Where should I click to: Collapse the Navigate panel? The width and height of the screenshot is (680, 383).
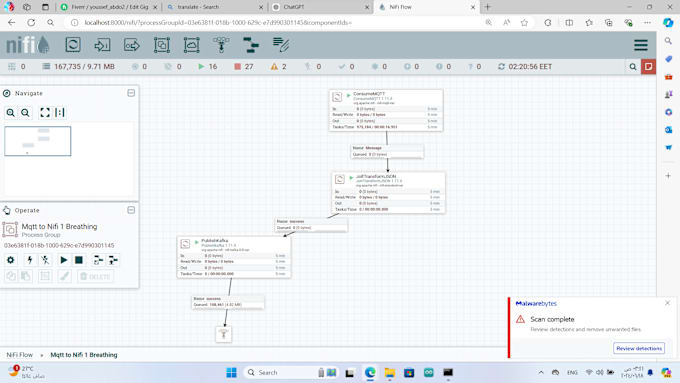(131, 93)
